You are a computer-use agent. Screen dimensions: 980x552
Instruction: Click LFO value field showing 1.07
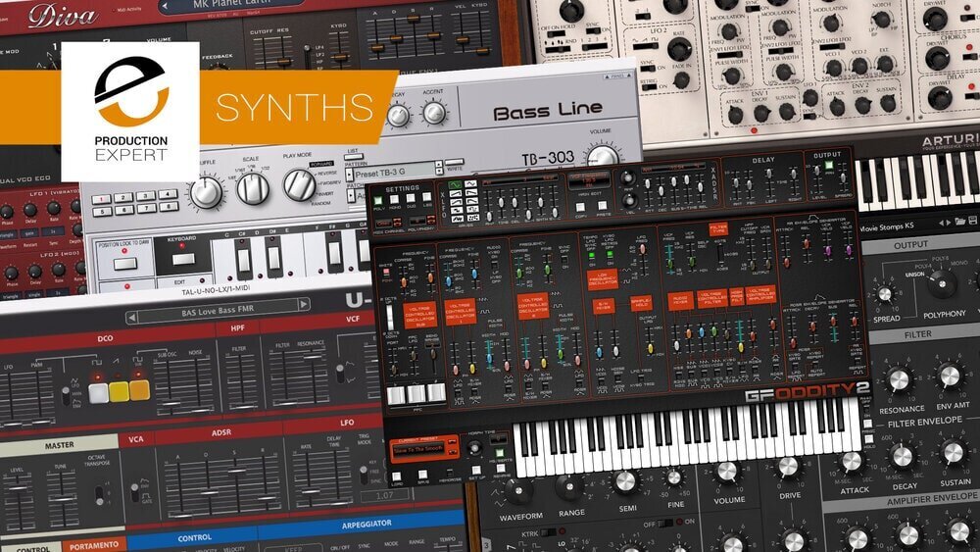(x=385, y=495)
